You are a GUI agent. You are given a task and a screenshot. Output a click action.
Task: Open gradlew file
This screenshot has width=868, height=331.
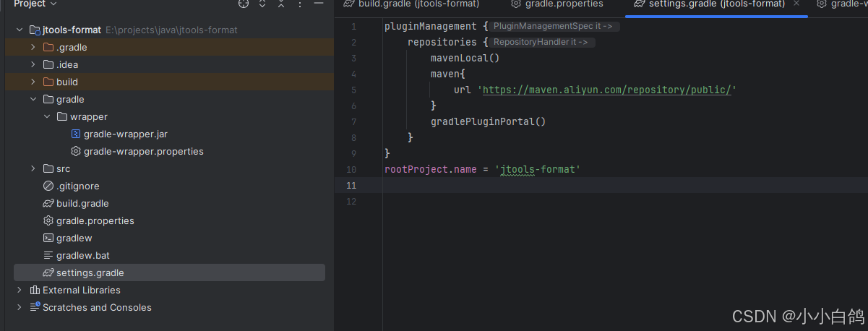(x=74, y=238)
